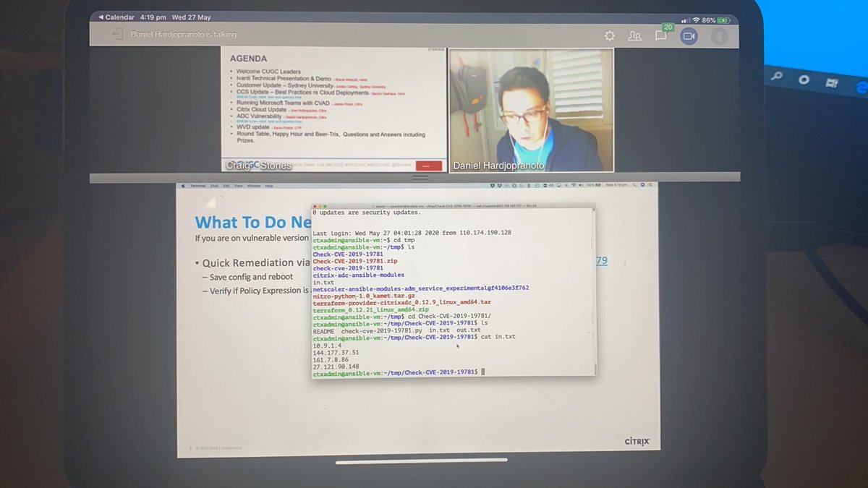Tap the iPad battery percentage indicator
This screenshot has height=488, width=868.
709,20
